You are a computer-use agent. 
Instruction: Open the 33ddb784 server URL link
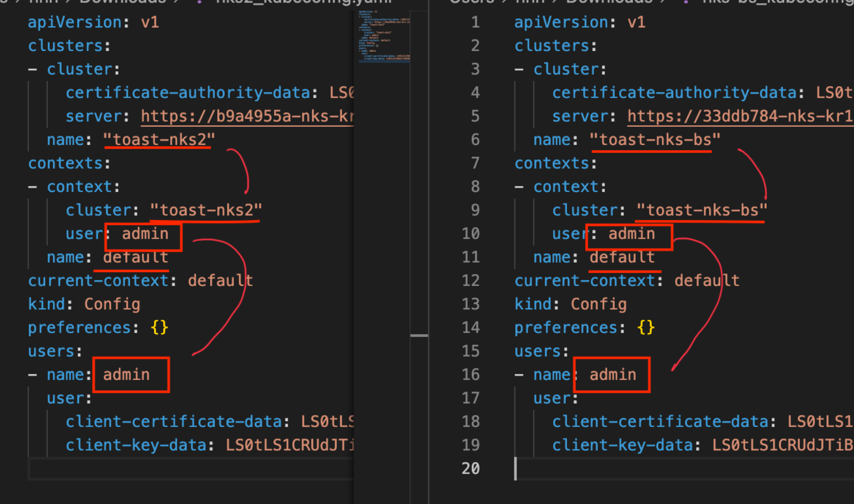point(740,116)
